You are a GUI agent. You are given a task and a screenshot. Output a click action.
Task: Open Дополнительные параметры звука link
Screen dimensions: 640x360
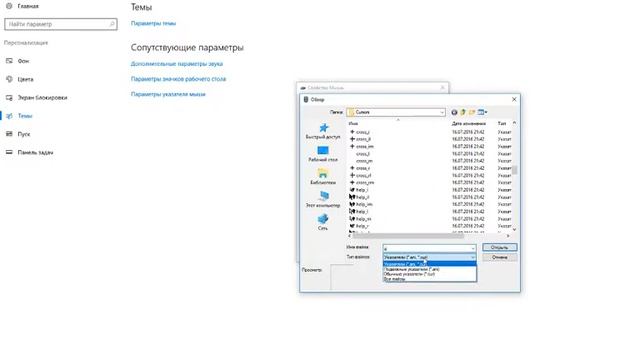pos(177,64)
